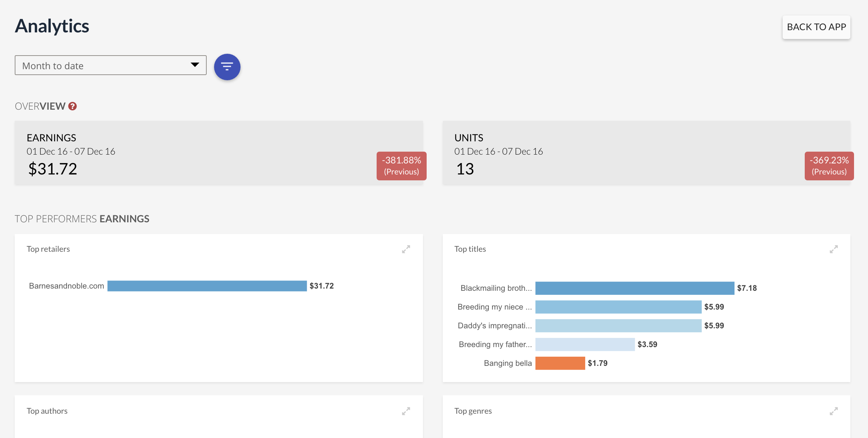Click the dropdown arrow on date range
The image size is (868, 438).
click(x=195, y=65)
